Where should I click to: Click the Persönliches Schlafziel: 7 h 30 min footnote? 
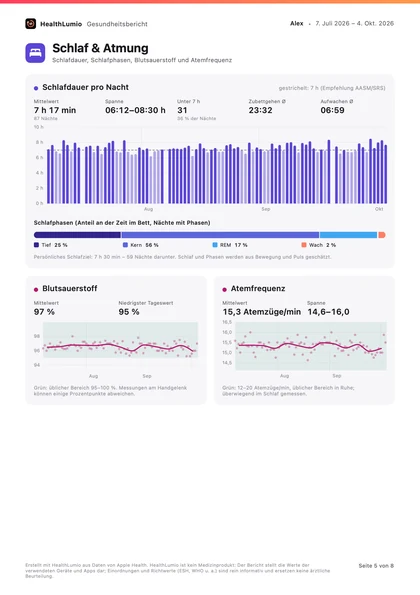(182, 257)
